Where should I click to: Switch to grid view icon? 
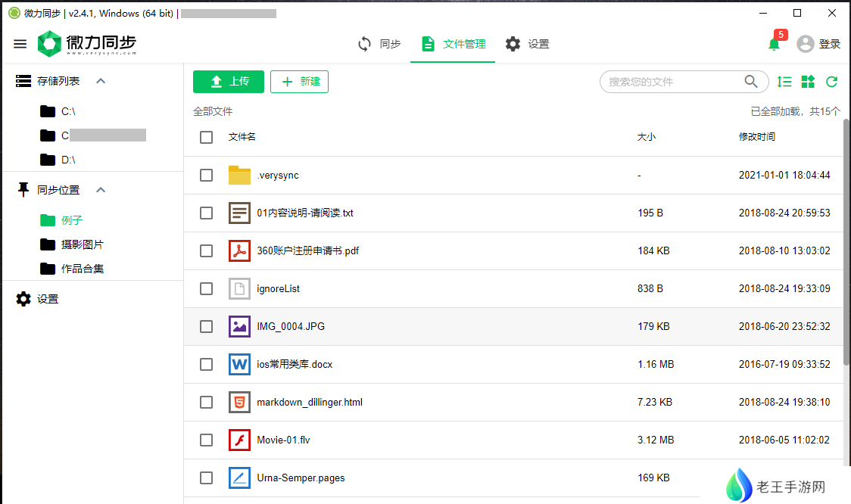[x=808, y=82]
